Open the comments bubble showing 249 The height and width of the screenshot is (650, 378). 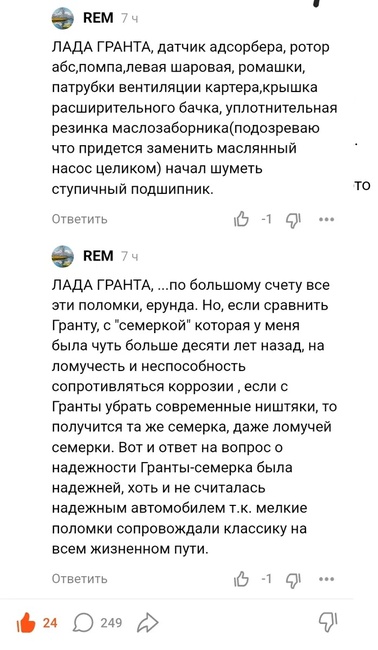(83, 623)
